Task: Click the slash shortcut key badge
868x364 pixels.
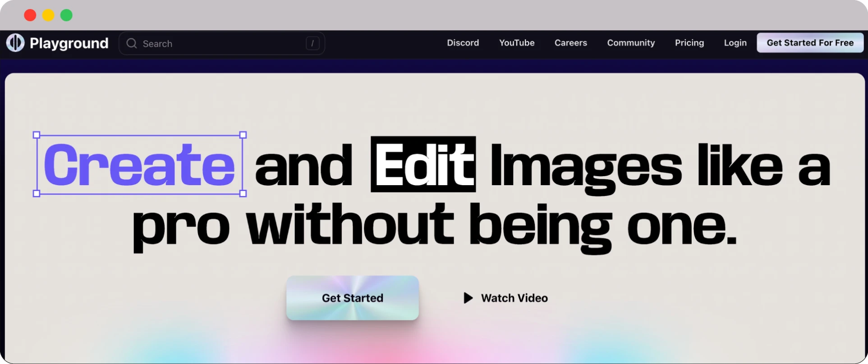Action: click(x=312, y=43)
